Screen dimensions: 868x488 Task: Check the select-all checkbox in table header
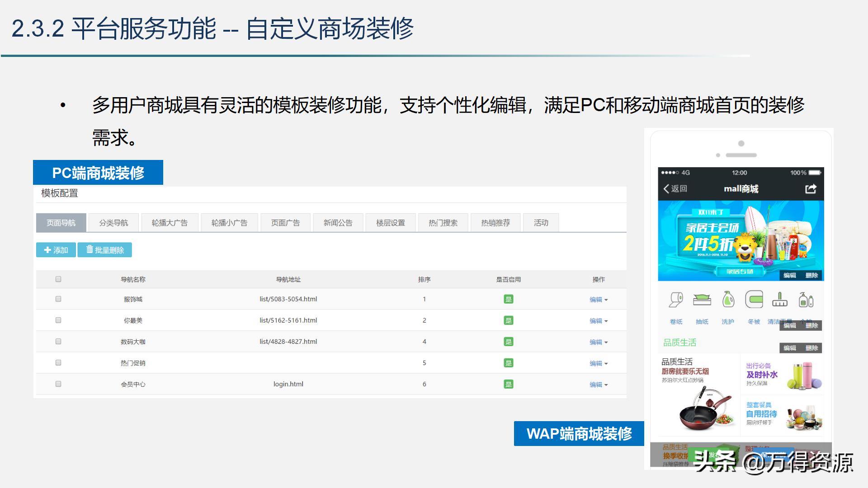[58, 279]
